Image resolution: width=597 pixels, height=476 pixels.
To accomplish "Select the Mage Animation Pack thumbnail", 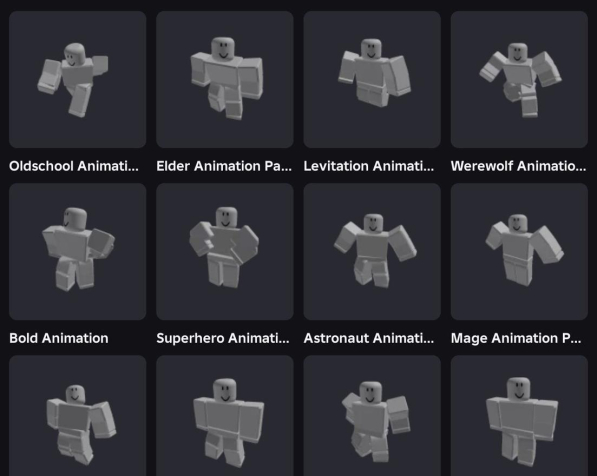I will [519, 252].
